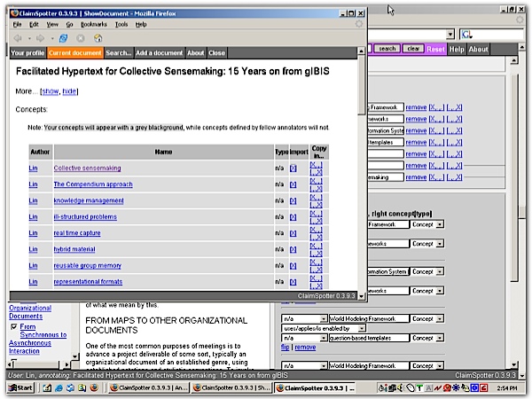Viewport: 532px width, 399px height.
Task: Open the Collective sensemaking concept link
Action: click(87, 168)
